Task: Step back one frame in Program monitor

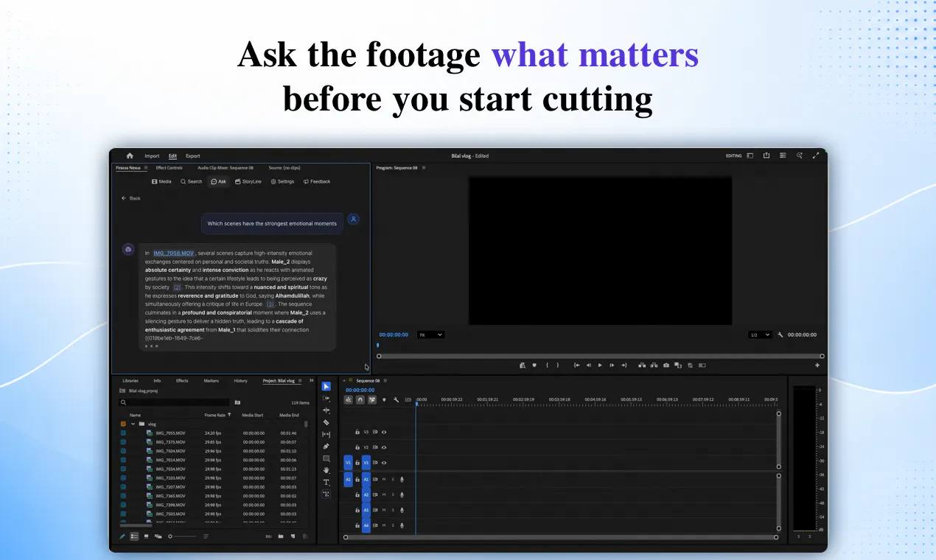Action: click(588, 365)
